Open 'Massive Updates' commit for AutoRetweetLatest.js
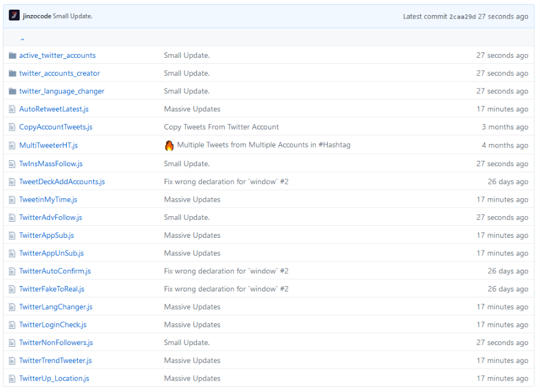 tap(192, 109)
